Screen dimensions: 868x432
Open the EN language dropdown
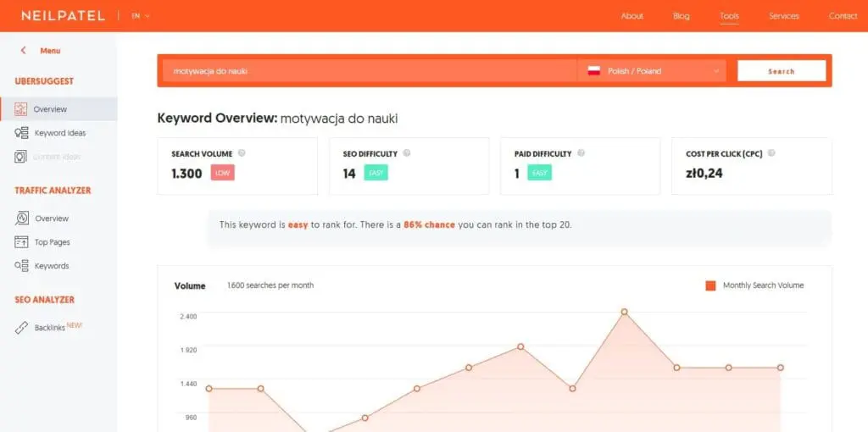click(141, 16)
